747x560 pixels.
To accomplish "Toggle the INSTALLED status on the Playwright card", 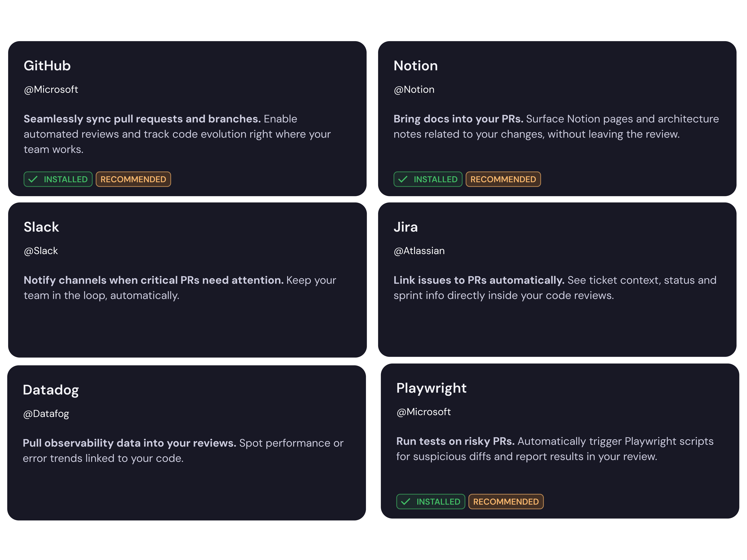I will [x=430, y=502].
